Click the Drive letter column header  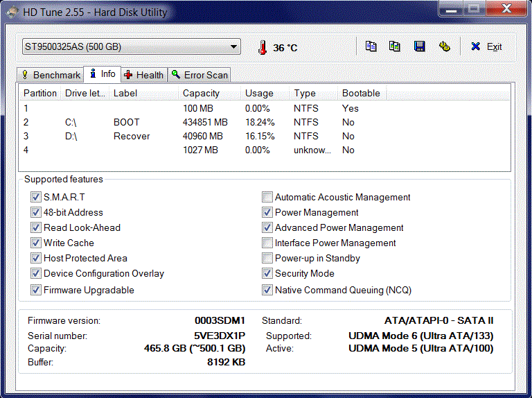85,93
